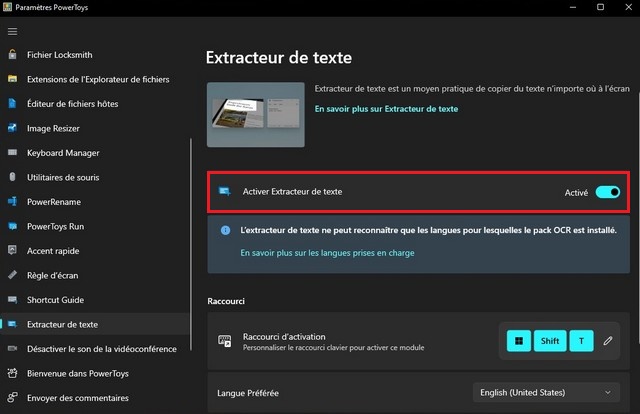Select Shortcut Guide entry

pyautogui.click(x=96, y=300)
